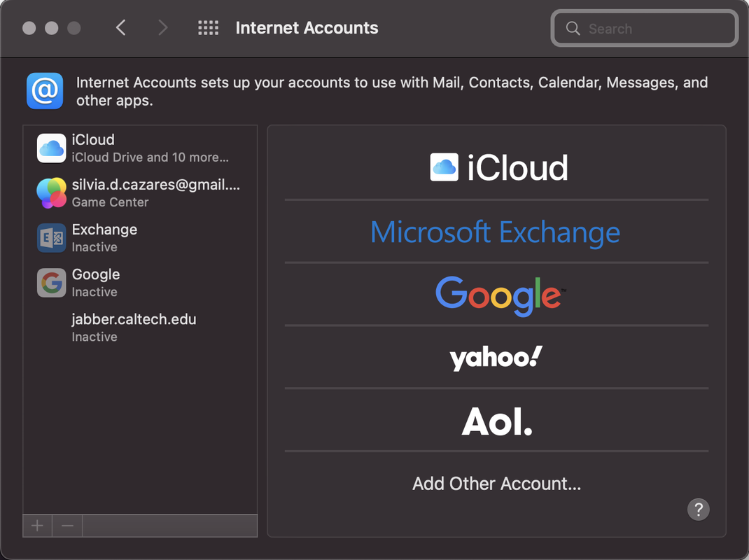Click the magnifying glass search icon
The width and height of the screenshot is (749, 560).
pos(573,29)
